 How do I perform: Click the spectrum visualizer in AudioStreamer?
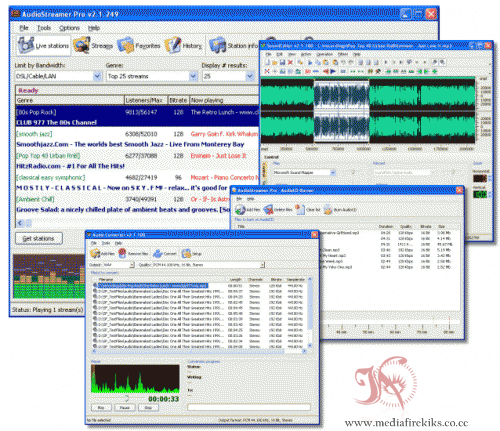[x=49, y=276]
